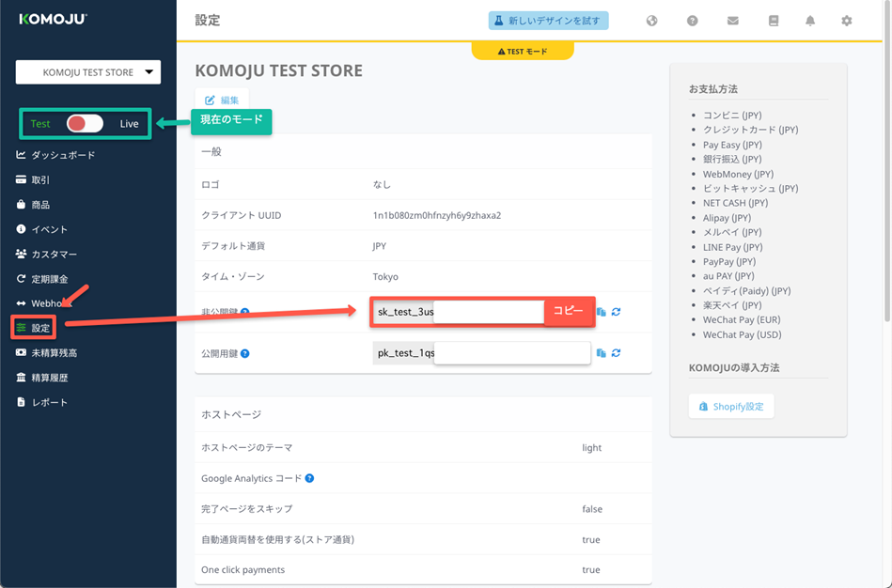Open the gear settings icon in header

847,21
